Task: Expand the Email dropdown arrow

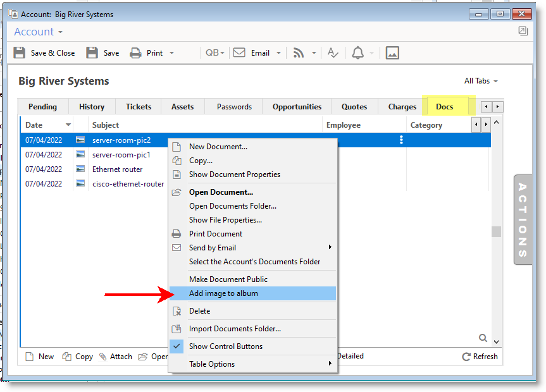Action: [278, 53]
